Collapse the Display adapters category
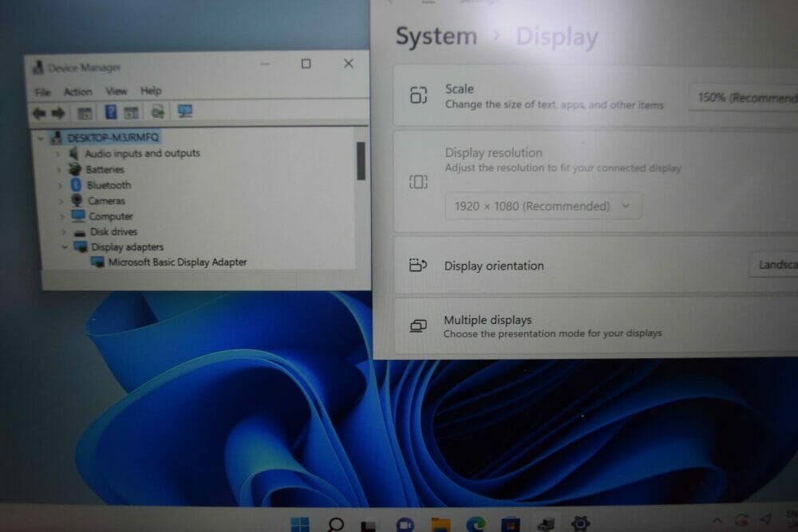 (65, 247)
